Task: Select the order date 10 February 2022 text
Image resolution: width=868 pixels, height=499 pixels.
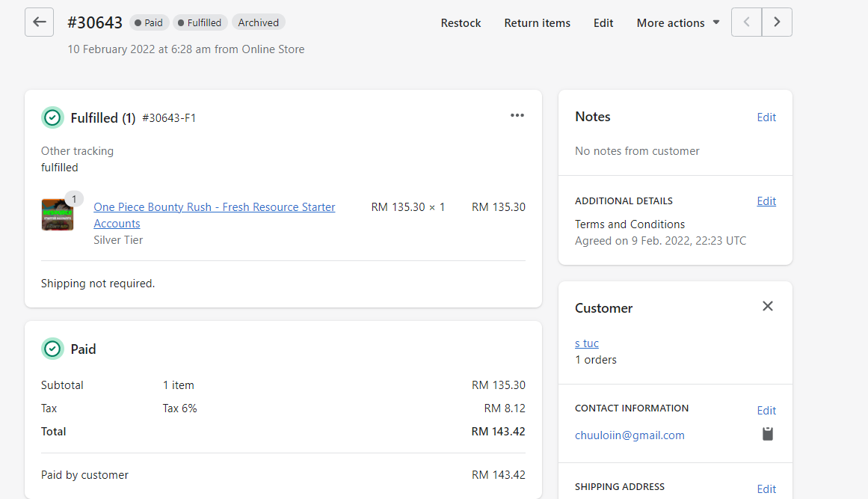Action: coord(186,49)
